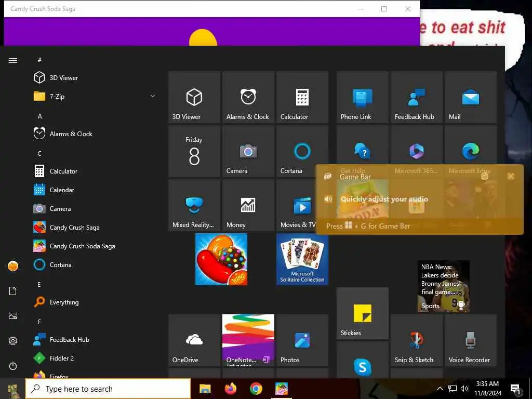
Task: Open the Phone Link tile
Action: (362, 97)
